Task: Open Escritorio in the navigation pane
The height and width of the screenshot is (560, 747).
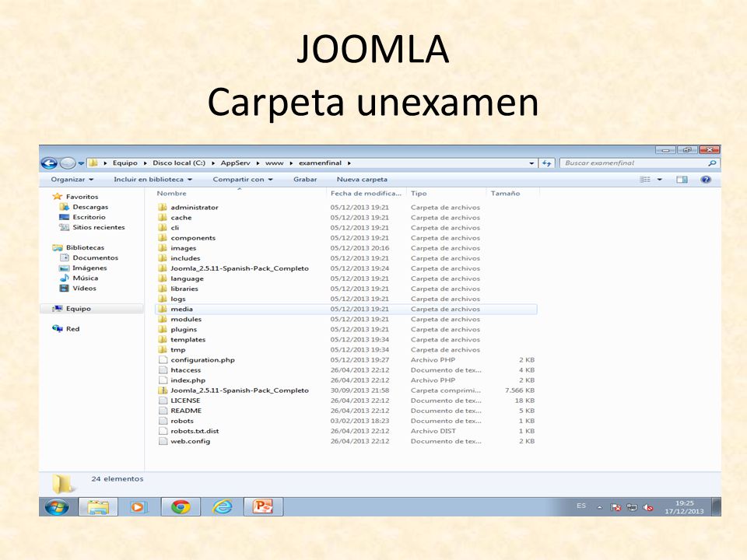Action: tap(89, 217)
